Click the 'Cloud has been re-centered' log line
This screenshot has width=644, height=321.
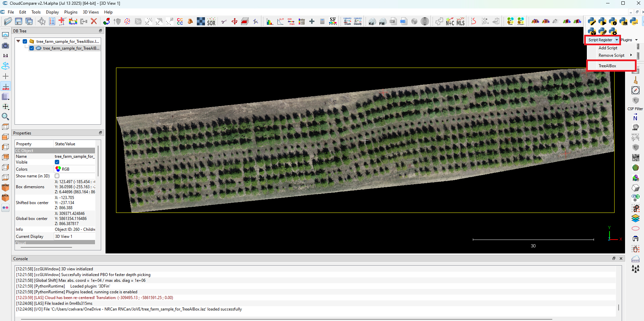95,298
